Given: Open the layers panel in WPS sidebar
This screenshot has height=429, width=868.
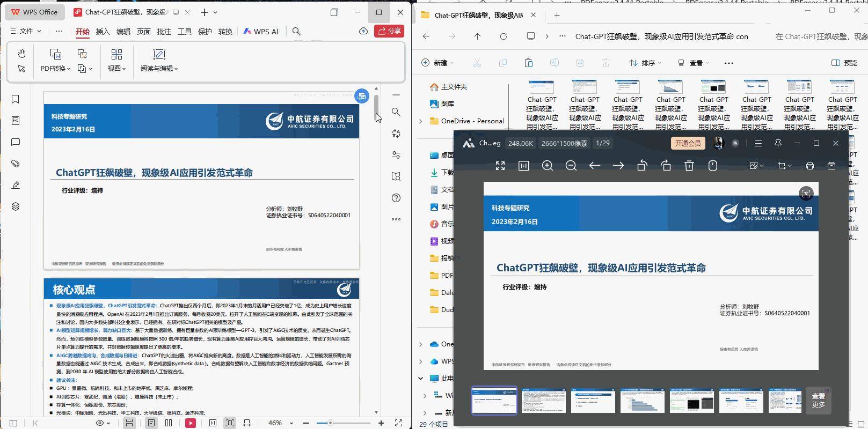Looking at the screenshot, I should pyautogui.click(x=16, y=206).
